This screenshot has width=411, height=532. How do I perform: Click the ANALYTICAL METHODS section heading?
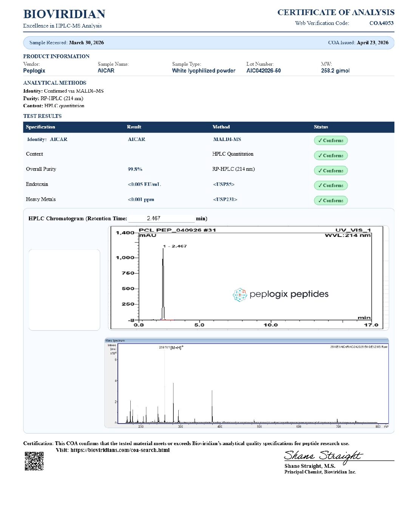click(x=55, y=83)
